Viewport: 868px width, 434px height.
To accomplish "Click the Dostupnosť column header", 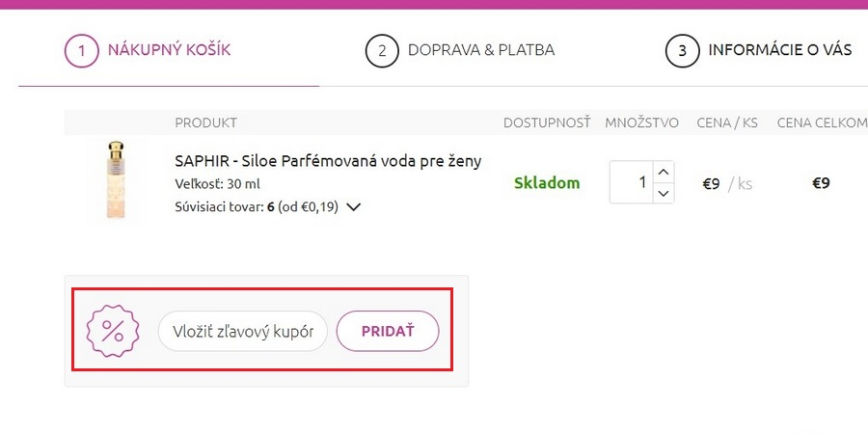I will (x=546, y=122).
